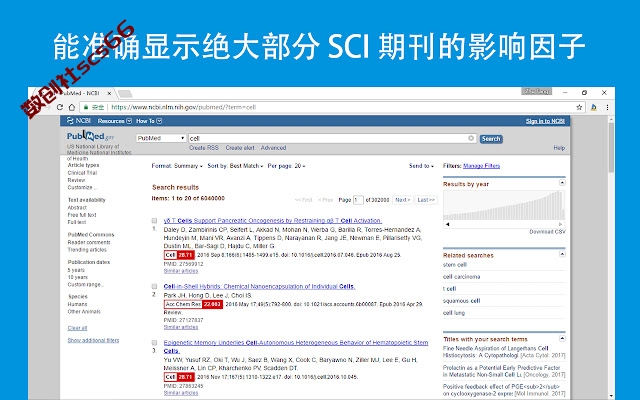Move the year chart right with the arrow
The height and width of the screenshot is (400, 640).
click(560, 224)
